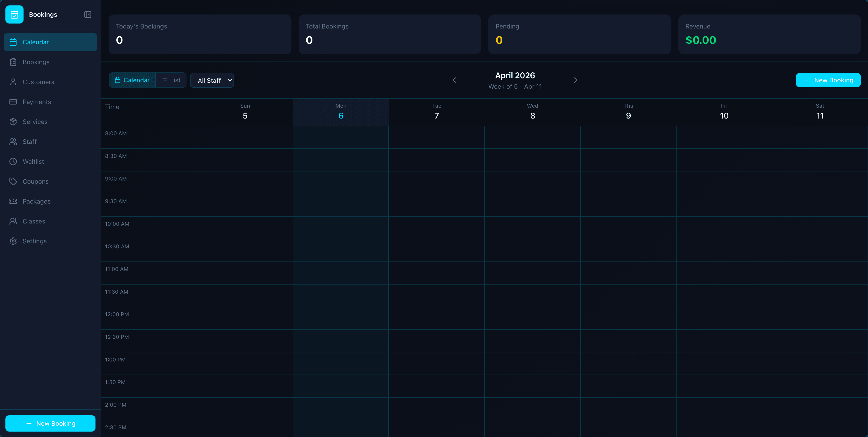This screenshot has width=868, height=437.
Task: Open the Bookings clipboard icon
Action: 13,62
